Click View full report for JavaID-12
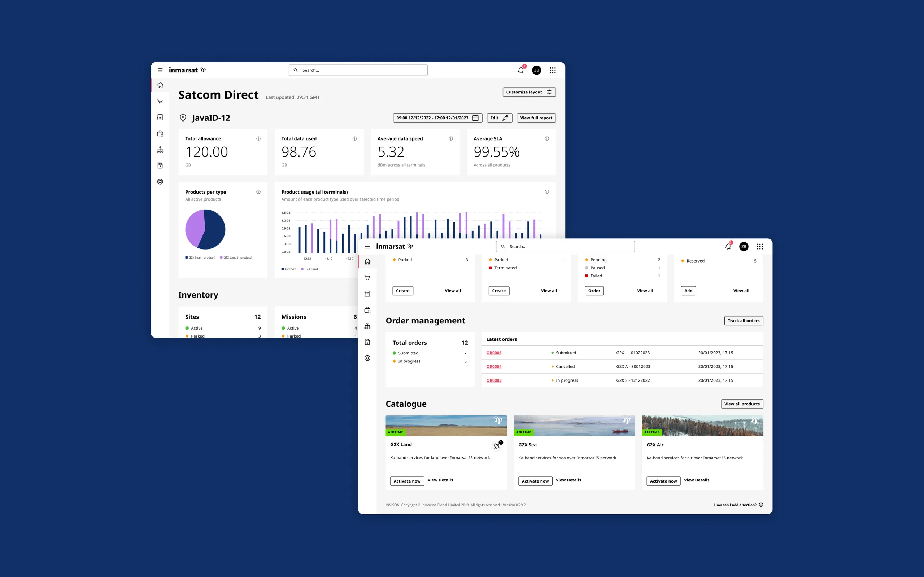 (536, 118)
